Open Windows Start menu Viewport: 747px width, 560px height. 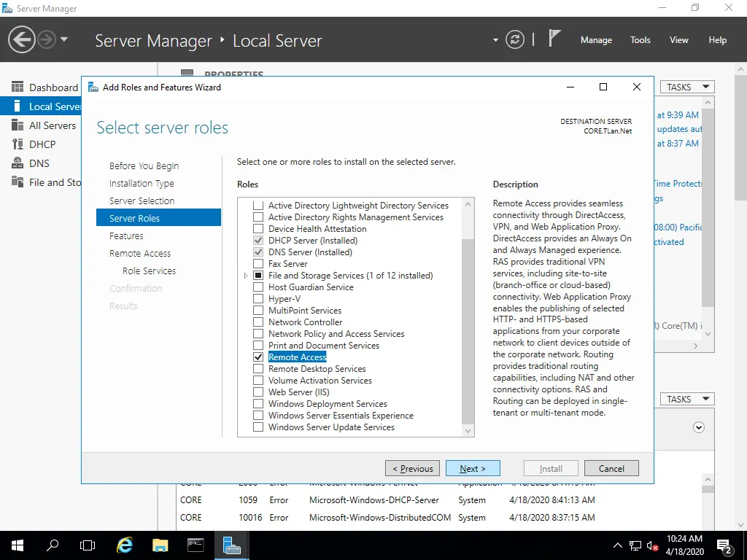17,545
